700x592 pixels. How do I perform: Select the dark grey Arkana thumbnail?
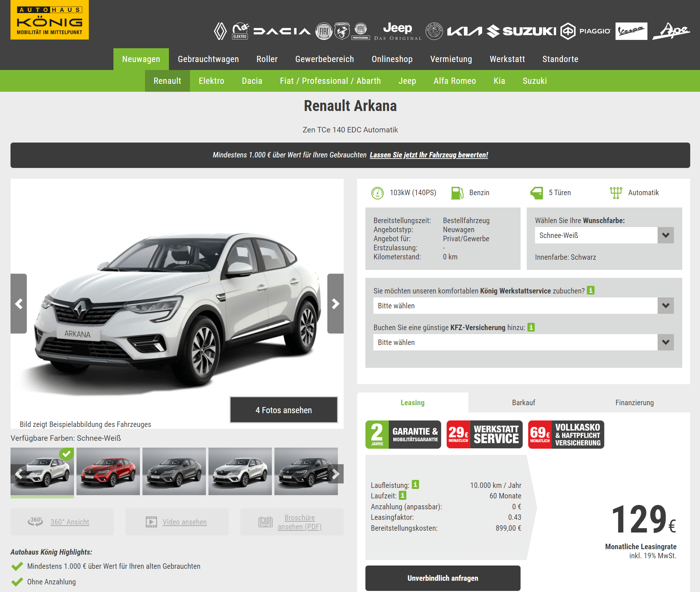coord(174,471)
